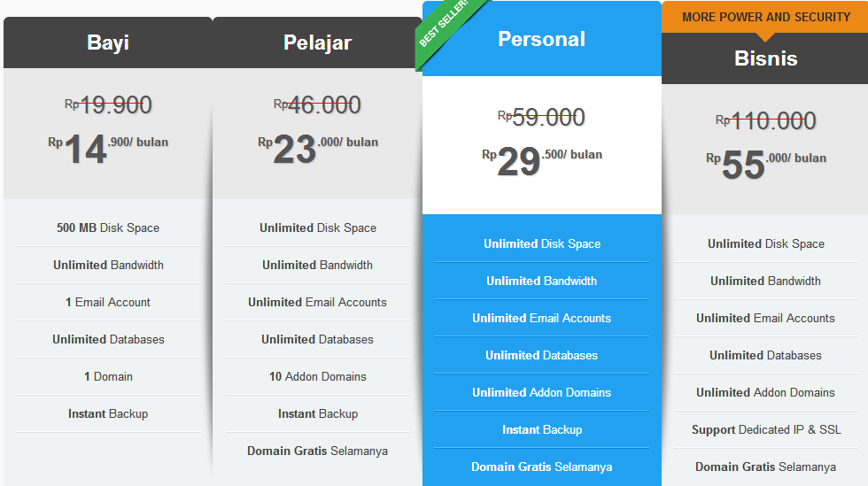Click the crossed-out Rp 59.000 price

(x=541, y=118)
